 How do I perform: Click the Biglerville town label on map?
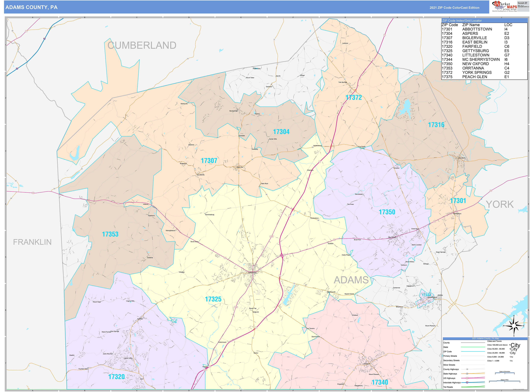coord(240,167)
